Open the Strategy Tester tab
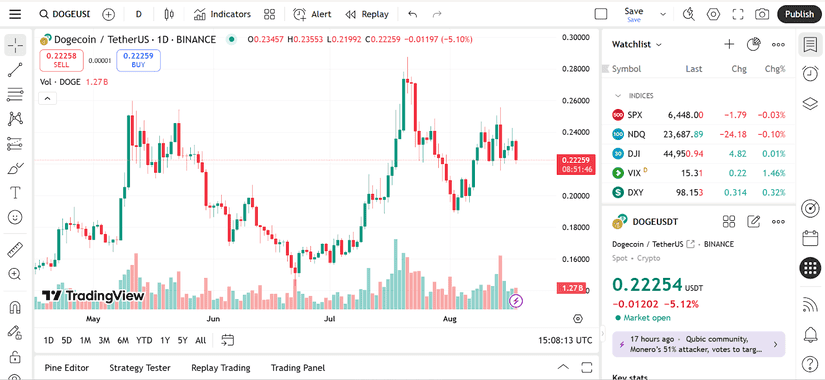This screenshot has width=825, height=380. 140,368
